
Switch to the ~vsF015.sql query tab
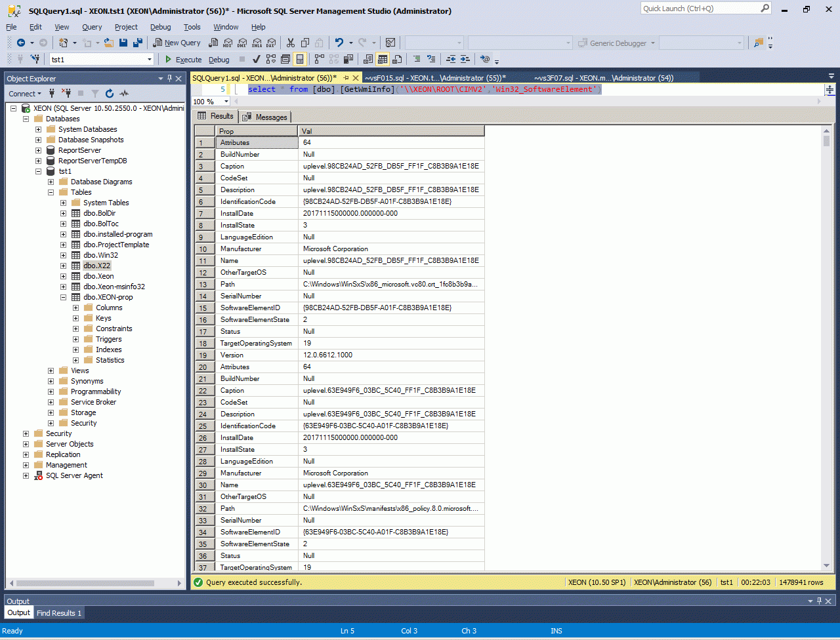point(436,78)
